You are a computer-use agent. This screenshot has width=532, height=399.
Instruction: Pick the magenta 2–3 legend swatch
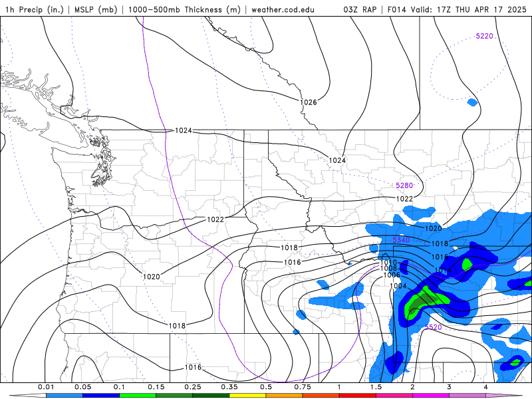coord(431,396)
